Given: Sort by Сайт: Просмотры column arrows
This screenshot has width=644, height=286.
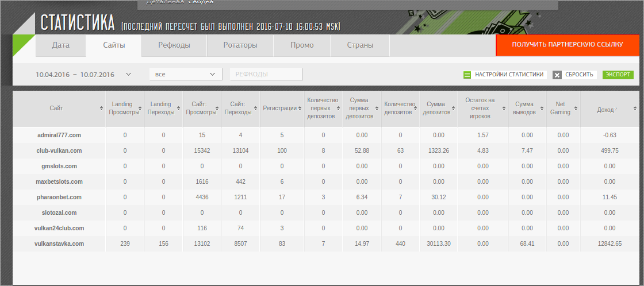Looking at the screenshot, I should 218,109.
